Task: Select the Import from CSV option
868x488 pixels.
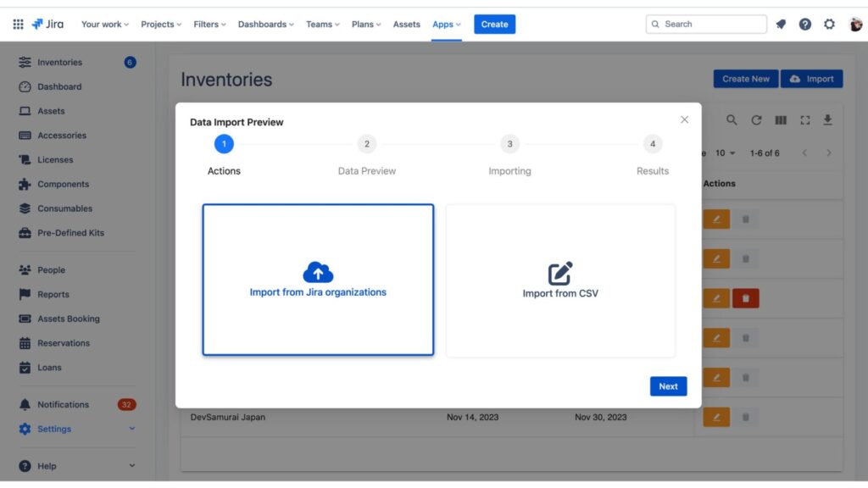Action: coord(560,280)
